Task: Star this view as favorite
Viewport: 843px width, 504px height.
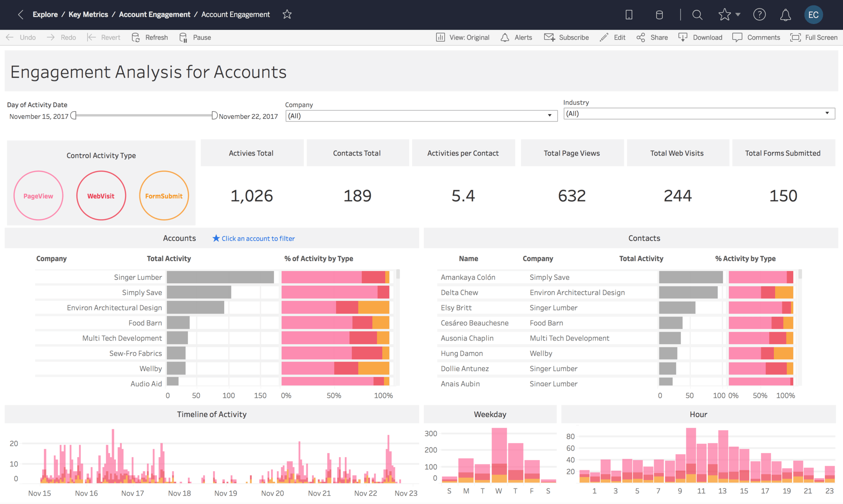Action: click(287, 15)
